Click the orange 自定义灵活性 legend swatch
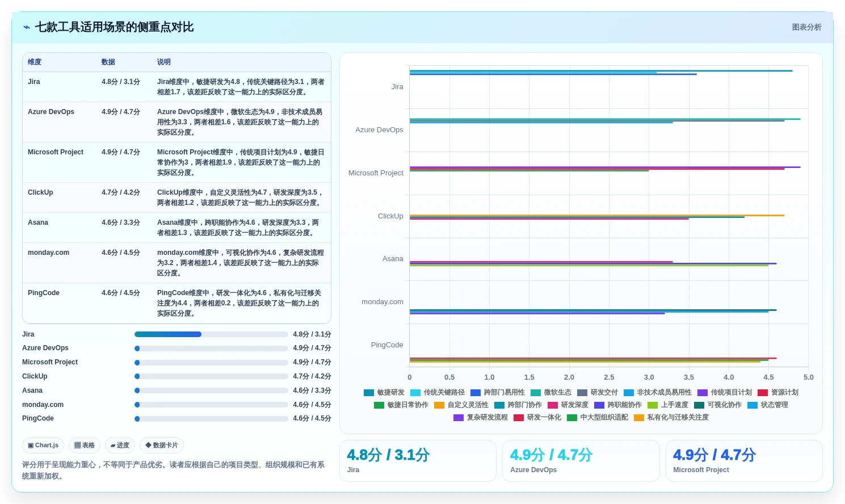This screenshot has width=845, height=504. (439, 405)
